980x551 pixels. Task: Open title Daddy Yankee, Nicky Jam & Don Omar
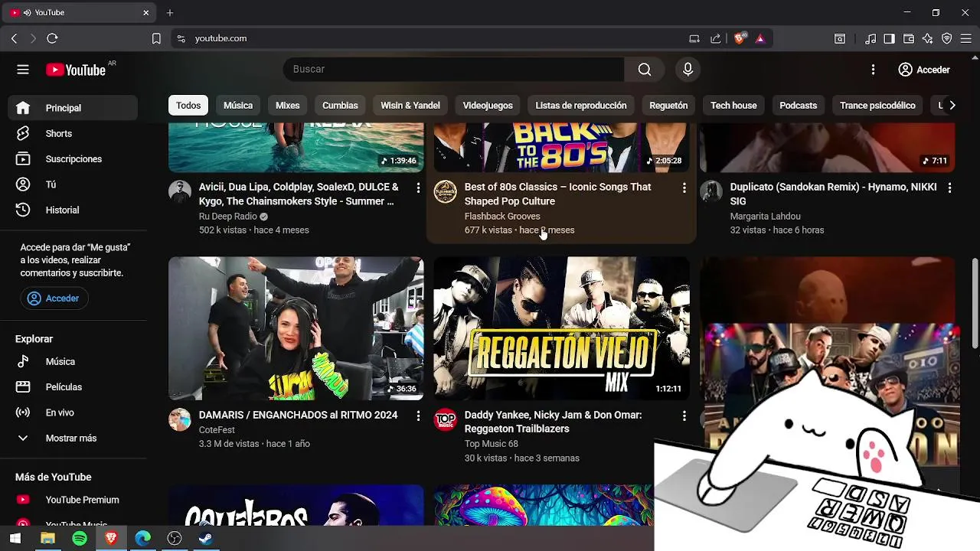coord(553,422)
